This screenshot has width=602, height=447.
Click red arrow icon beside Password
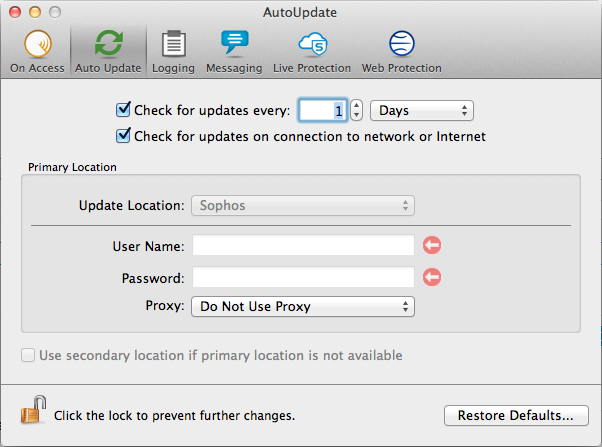[x=432, y=277]
